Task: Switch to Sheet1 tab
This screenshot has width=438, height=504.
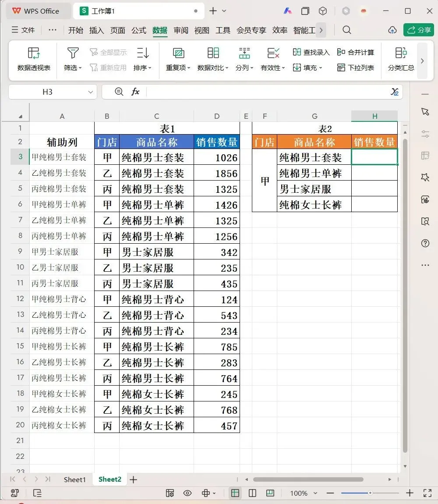Action: point(74,479)
